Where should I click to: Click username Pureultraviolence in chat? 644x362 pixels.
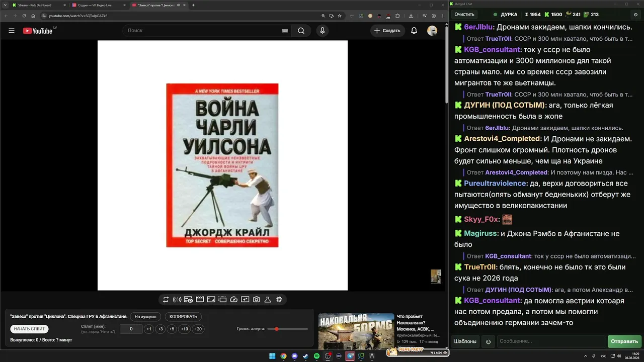(x=496, y=184)
